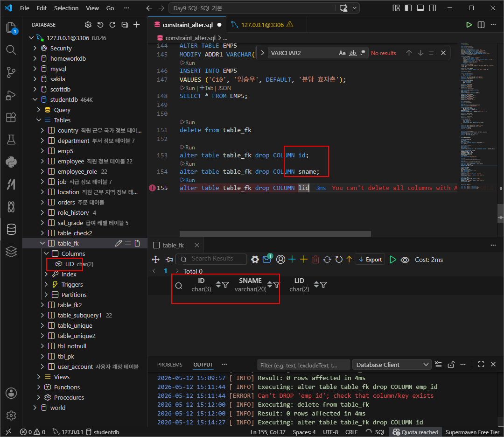Clear the output panel
Screen dimensions: 504x437
tap(438, 364)
